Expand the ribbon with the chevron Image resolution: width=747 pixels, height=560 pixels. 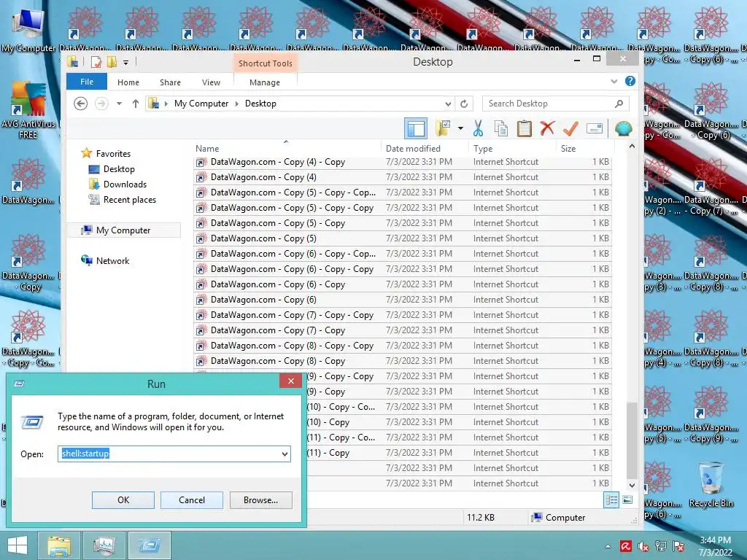pos(614,82)
